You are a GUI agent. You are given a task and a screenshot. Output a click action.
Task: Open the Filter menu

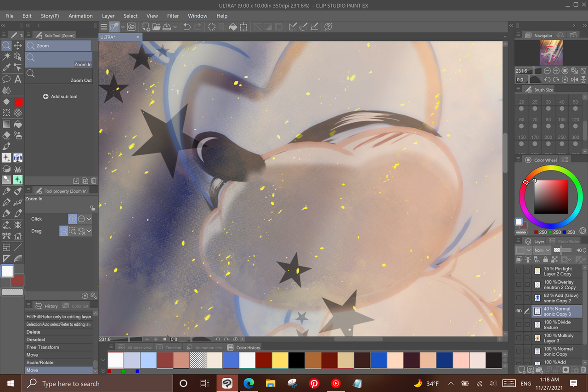click(173, 16)
